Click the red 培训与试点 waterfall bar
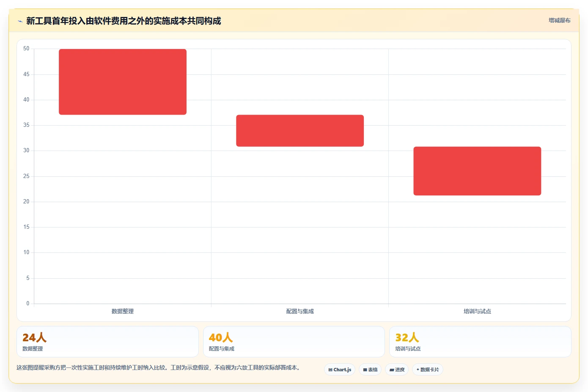The image size is (588, 392). [x=477, y=171]
